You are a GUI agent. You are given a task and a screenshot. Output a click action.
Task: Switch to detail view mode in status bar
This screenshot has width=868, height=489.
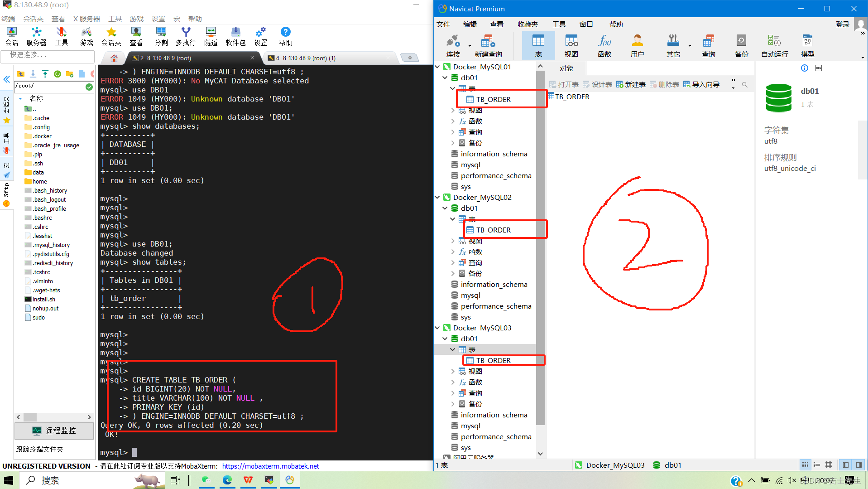click(x=817, y=465)
